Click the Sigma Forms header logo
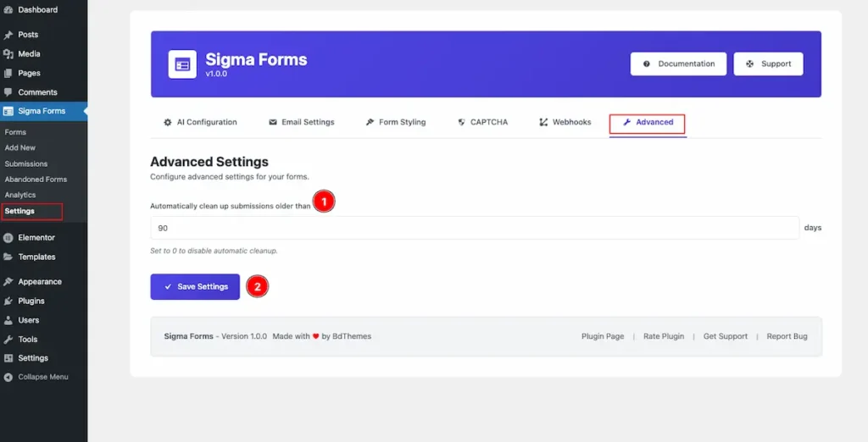868x442 pixels. (182, 64)
